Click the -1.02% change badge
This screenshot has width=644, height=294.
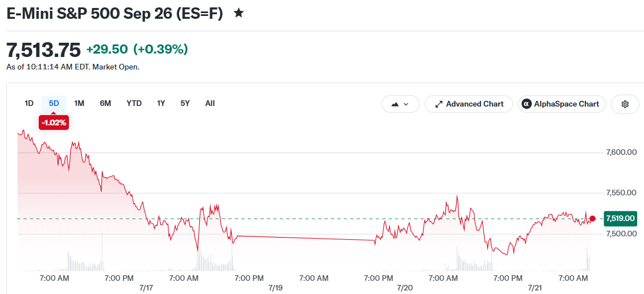click(x=54, y=122)
